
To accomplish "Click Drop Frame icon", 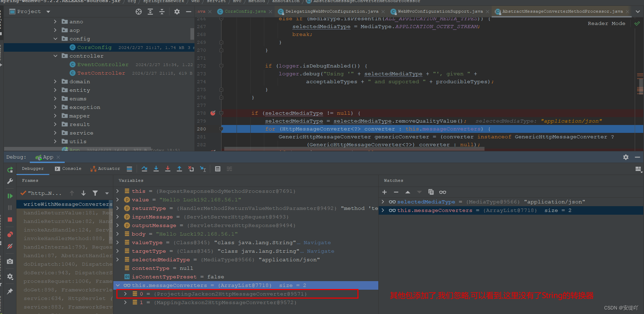I will [191, 169].
